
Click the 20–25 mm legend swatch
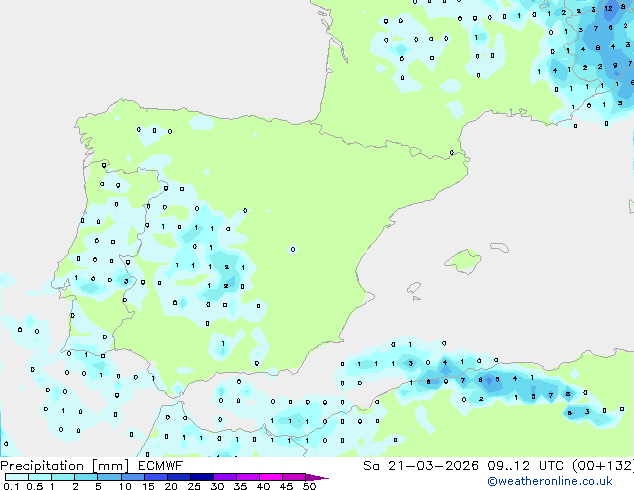point(178,477)
